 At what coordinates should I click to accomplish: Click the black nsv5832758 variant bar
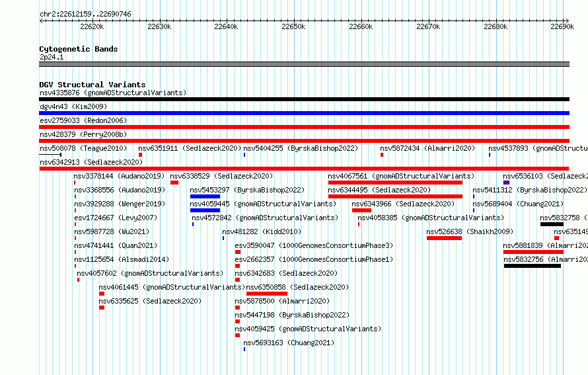click(552, 224)
